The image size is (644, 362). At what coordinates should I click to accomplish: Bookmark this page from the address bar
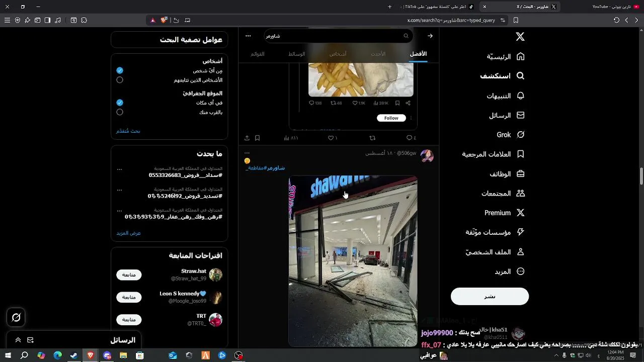pyautogui.click(x=516, y=20)
